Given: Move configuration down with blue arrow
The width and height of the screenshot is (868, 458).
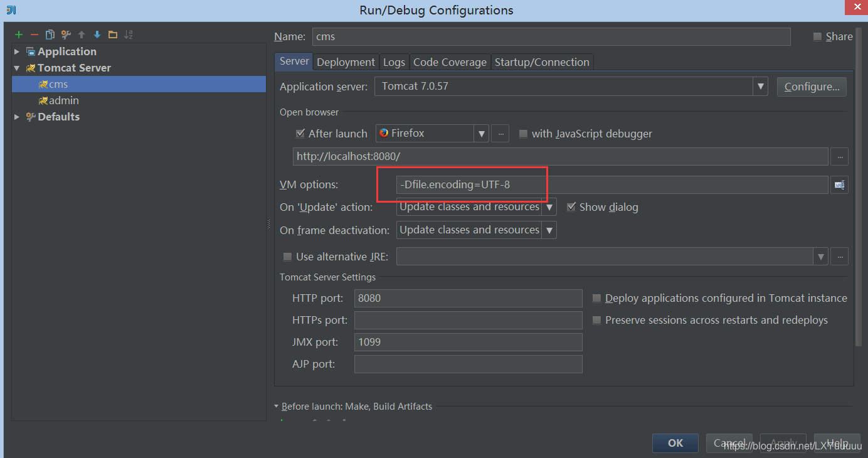Looking at the screenshot, I should click(97, 35).
